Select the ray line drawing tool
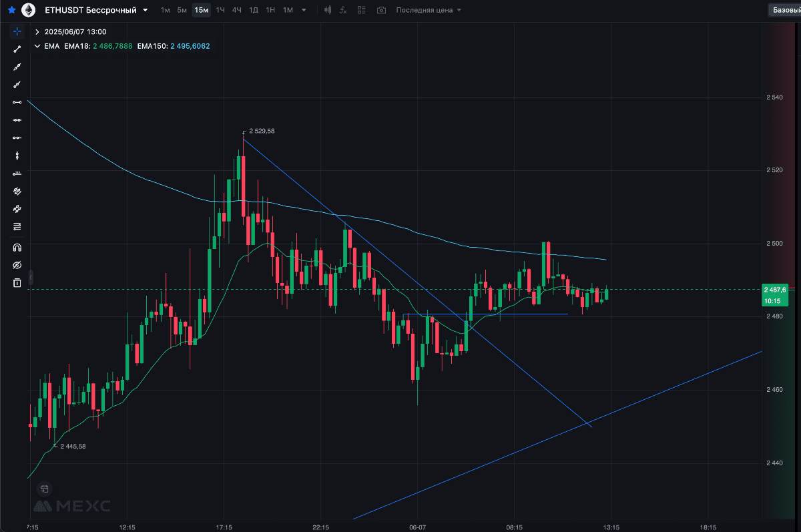Viewport: 801px width, 532px height. coord(17,85)
